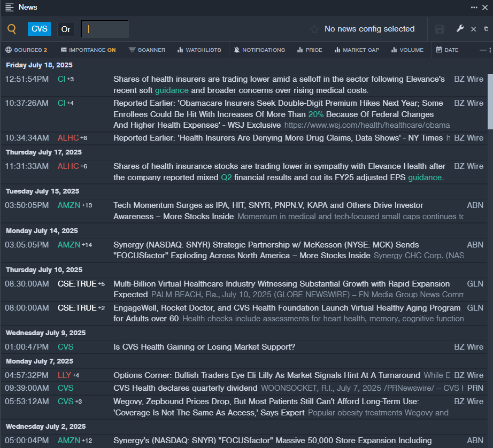
Task: Click the orange search magnifier icon
Action: pyautogui.click(x=12, y=29)
